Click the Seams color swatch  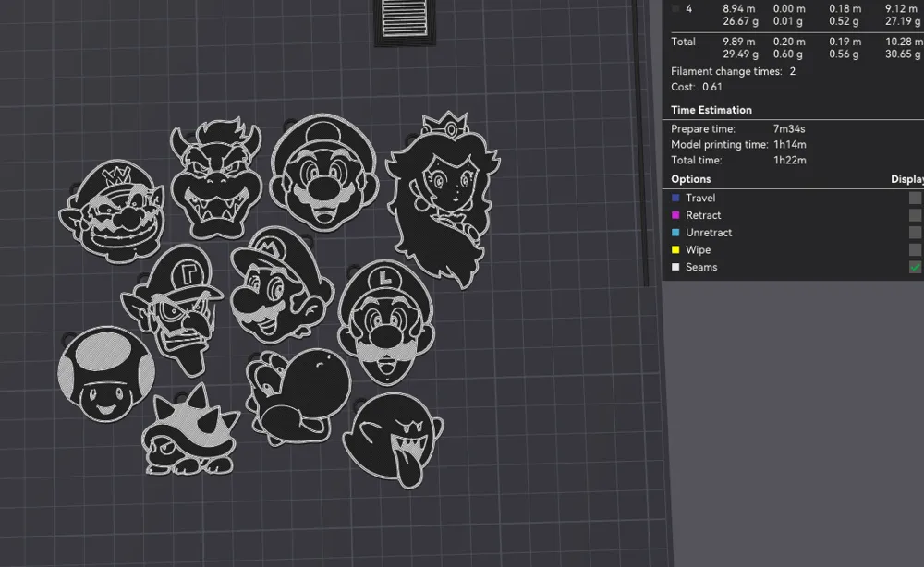click(675, 267)
